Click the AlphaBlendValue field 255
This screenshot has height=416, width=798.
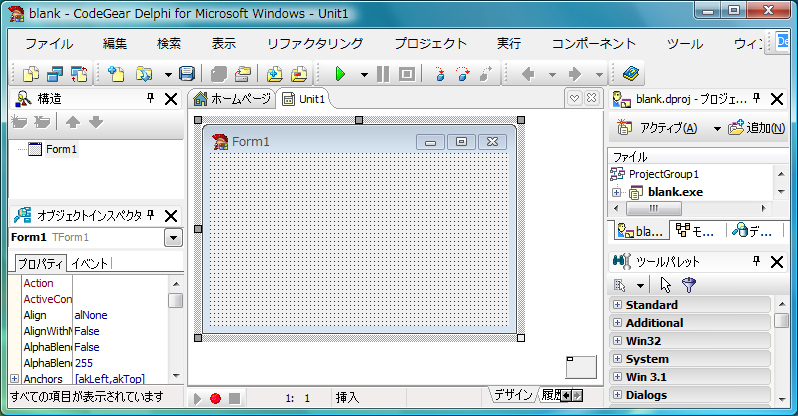pos(121,363)
